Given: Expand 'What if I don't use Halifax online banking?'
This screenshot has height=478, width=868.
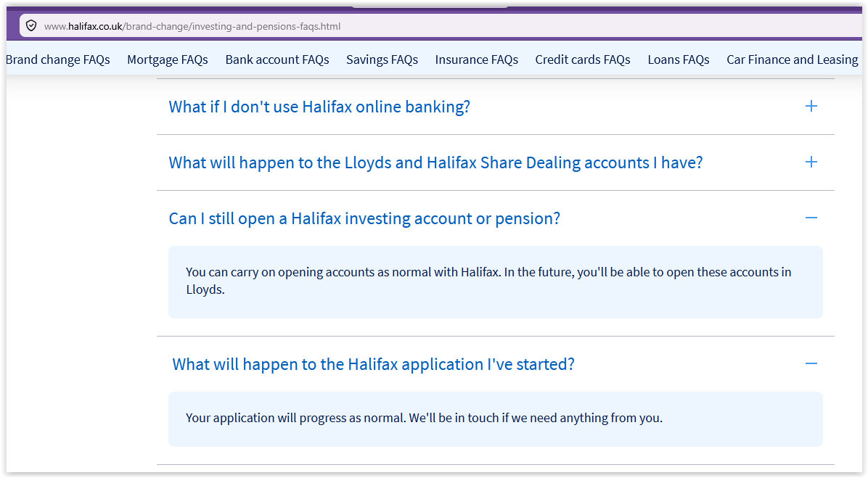Looking at the screenshot, I should pyautogui.click(x=319, y=107).
